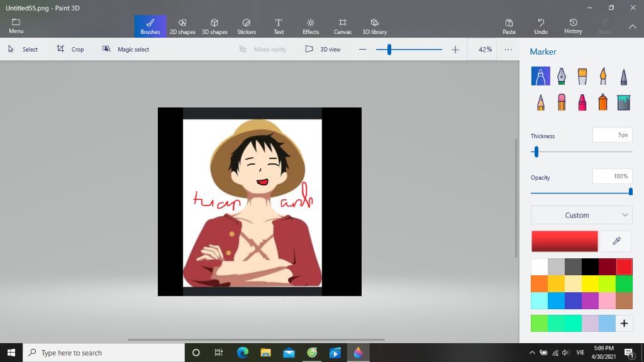Click the taskbar search box

(104, 353)
